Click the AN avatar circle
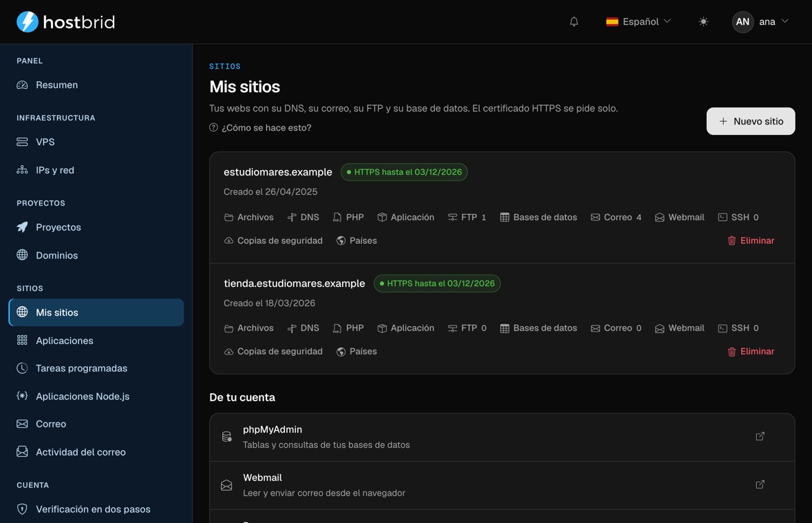Screen dimensions: 812x523 point(742,22)
